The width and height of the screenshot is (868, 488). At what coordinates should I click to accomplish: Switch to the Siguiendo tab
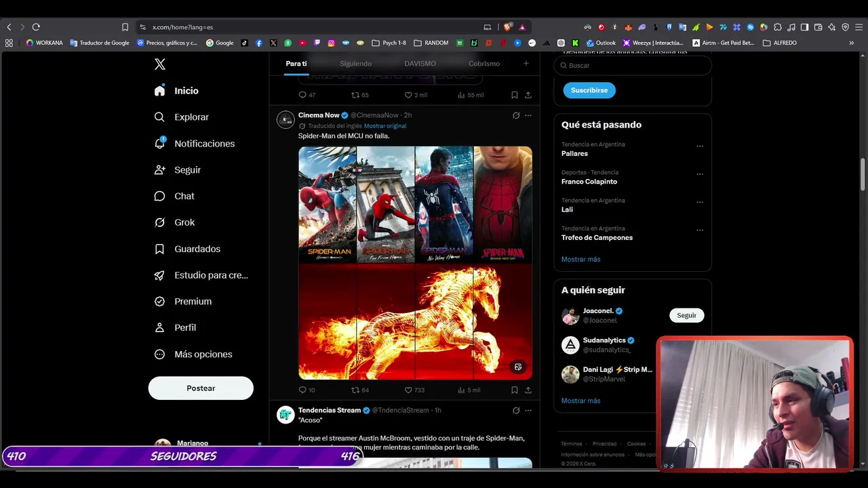(x=355, y=64)
